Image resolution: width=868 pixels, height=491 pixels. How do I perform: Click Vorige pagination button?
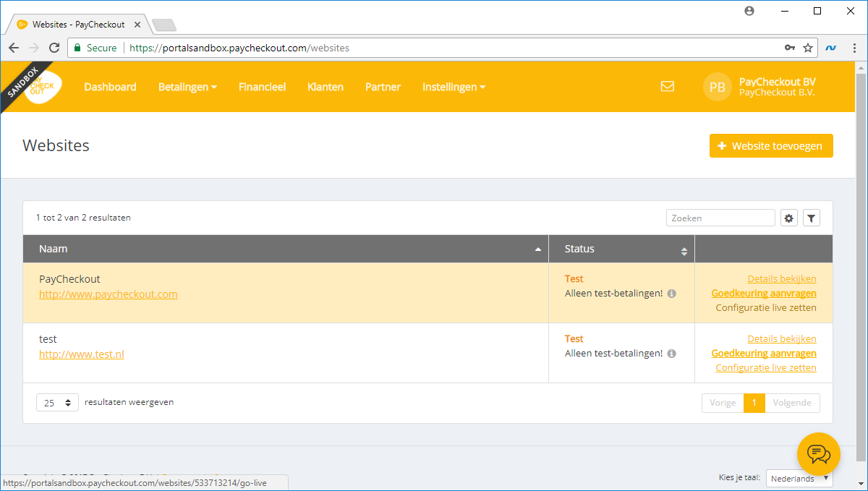723,403
